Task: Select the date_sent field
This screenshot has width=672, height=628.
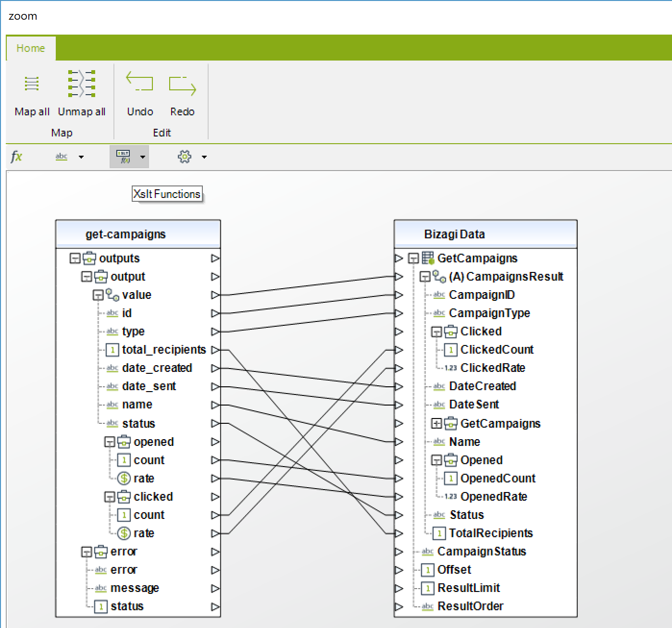Action: coord(149,386)
